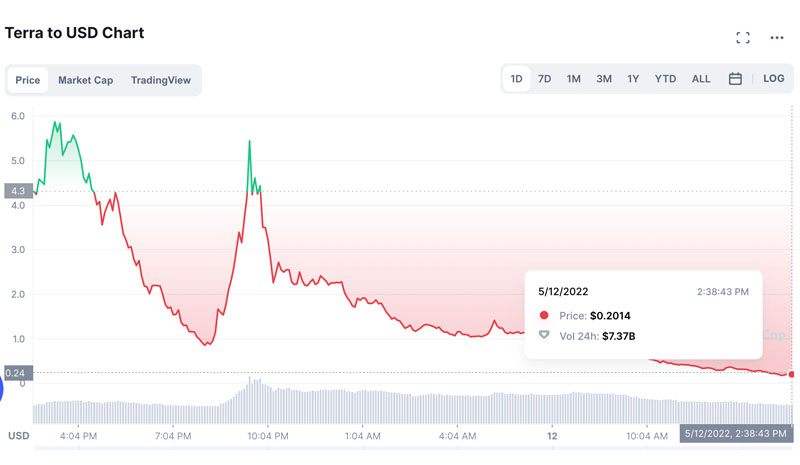800x465 pixels.
Task: Click the green price peak near 6.0
Action: click(55, 123)
